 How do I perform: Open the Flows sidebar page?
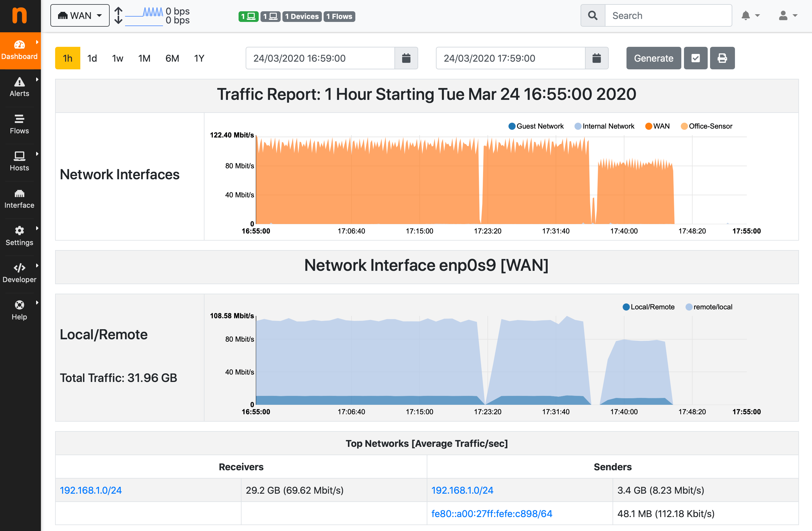(20, 124)
